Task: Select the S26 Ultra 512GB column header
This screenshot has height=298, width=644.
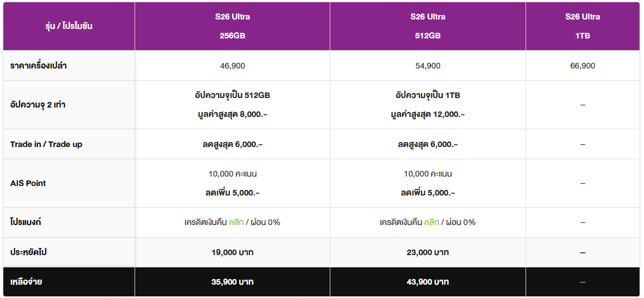Action: [428, 26]
